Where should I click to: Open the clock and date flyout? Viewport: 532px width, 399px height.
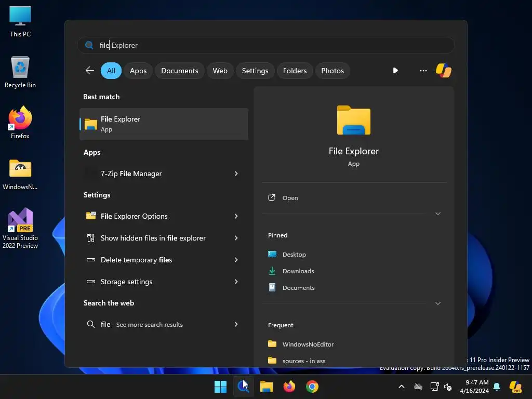click(474, 387)
